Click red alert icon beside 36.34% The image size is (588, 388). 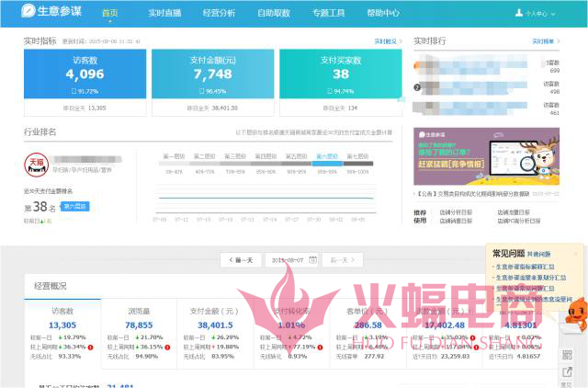coord(90,348)
